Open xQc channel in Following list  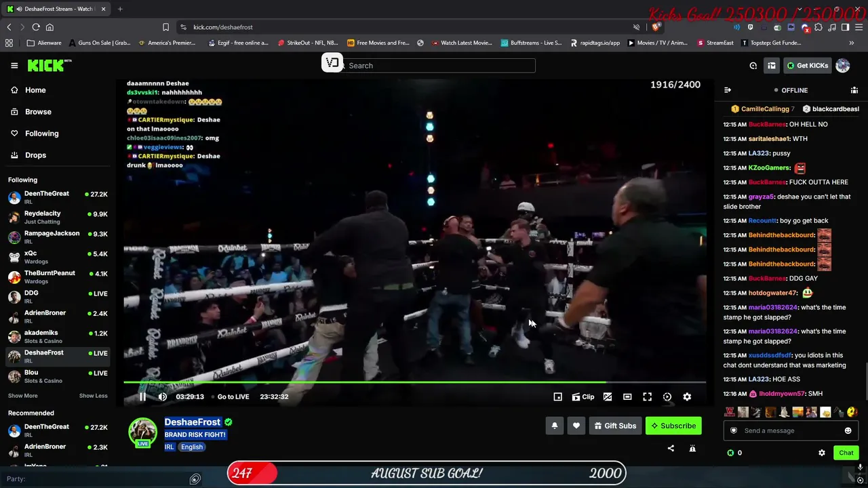click(58, 258)
